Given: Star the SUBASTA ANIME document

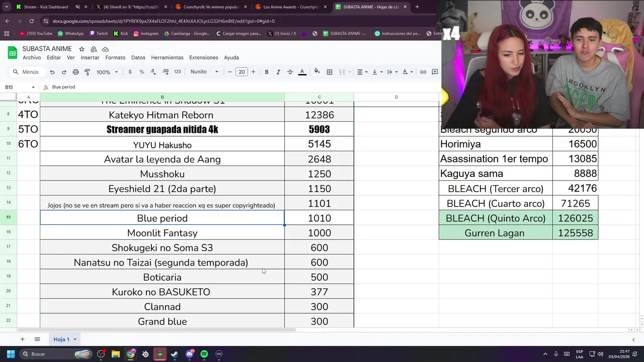Looking at the screenshot, I should [x=82, y=49].
